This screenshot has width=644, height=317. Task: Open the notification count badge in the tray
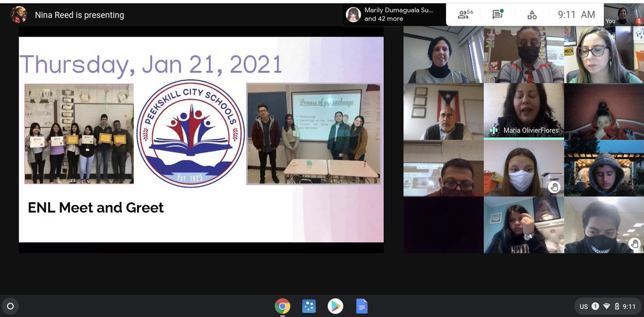[595, 307]
